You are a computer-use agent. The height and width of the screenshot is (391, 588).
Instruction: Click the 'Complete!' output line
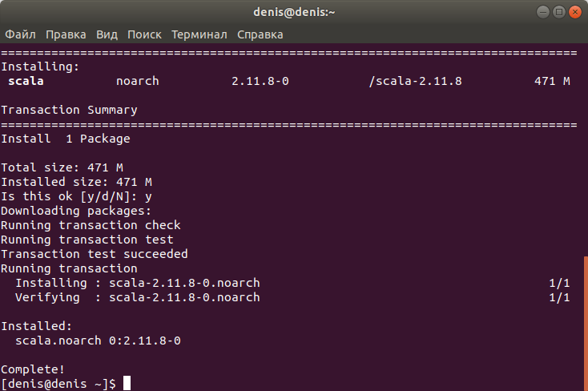(33, 369)
